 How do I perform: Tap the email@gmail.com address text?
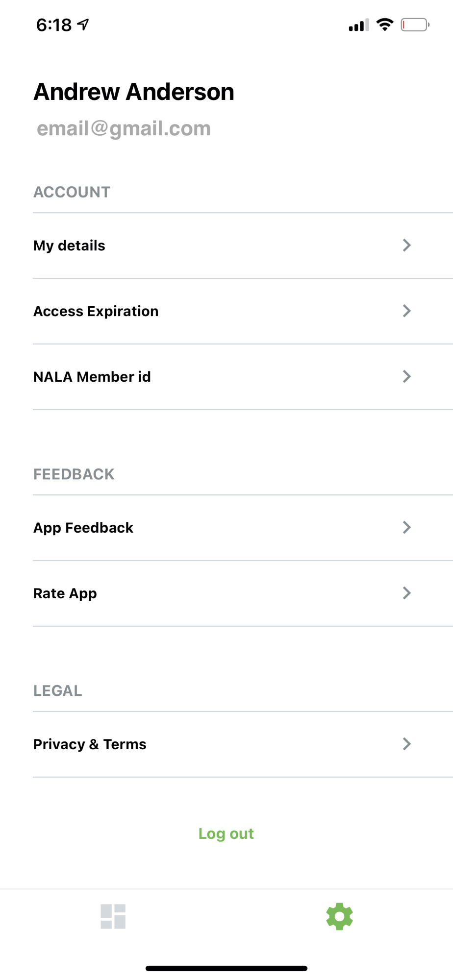[124, 128]
